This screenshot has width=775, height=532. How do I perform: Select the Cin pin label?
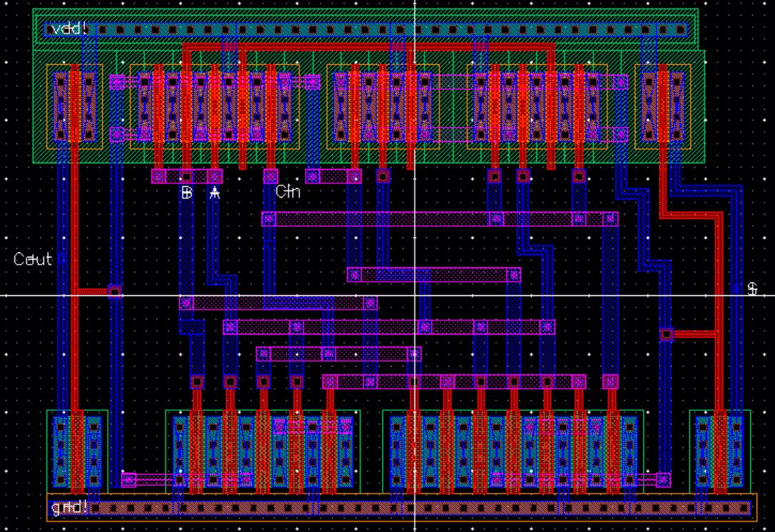click(x=287, y=191)
